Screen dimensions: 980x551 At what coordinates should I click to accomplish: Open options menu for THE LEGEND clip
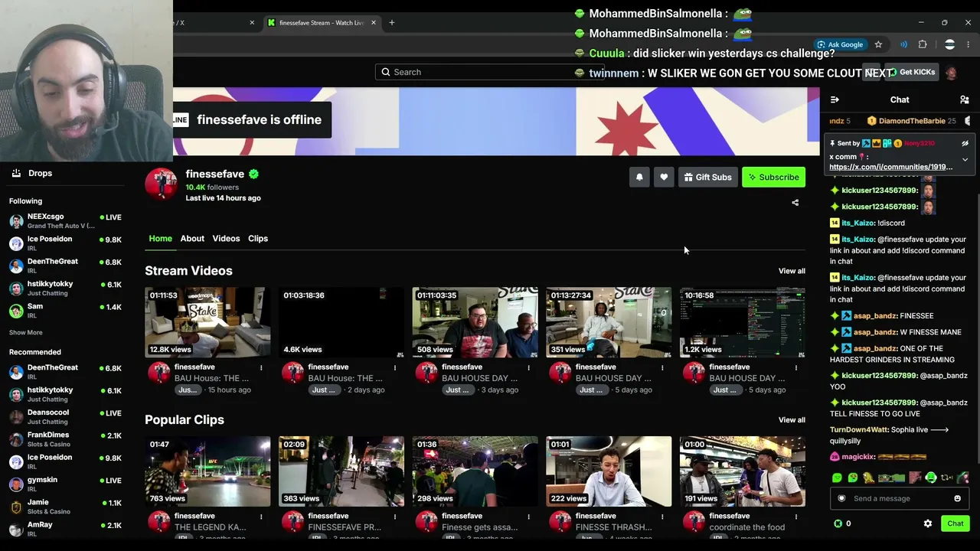pyautogui.click(x=261, y=517)
